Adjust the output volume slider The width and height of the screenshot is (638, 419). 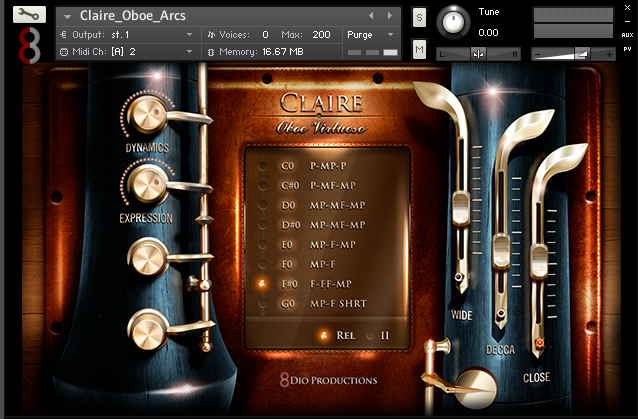pos(581,54)
